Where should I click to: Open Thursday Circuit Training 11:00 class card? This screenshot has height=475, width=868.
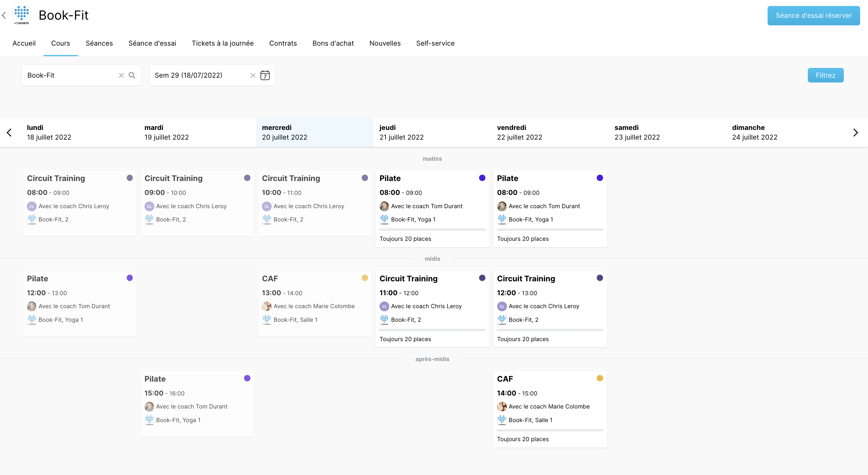[432, 309]
